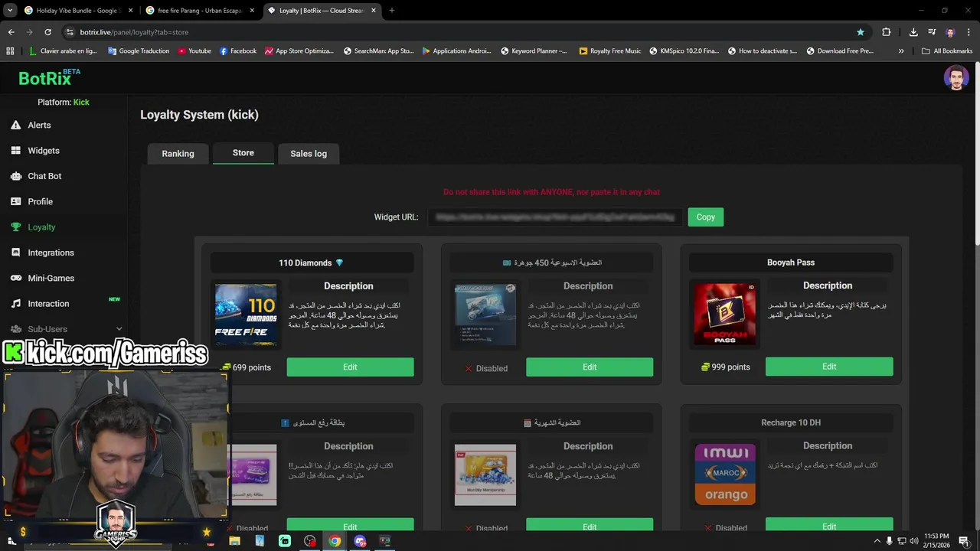The height and width of the screenshot is (551, 980).
Task: Switch to the Ranking tab
Action: (x=178, y=154)
